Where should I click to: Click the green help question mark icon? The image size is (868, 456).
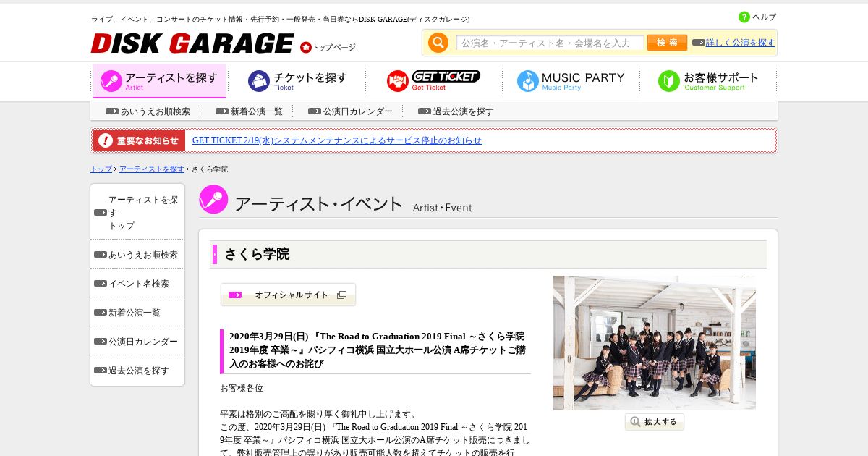pos(744,17)
